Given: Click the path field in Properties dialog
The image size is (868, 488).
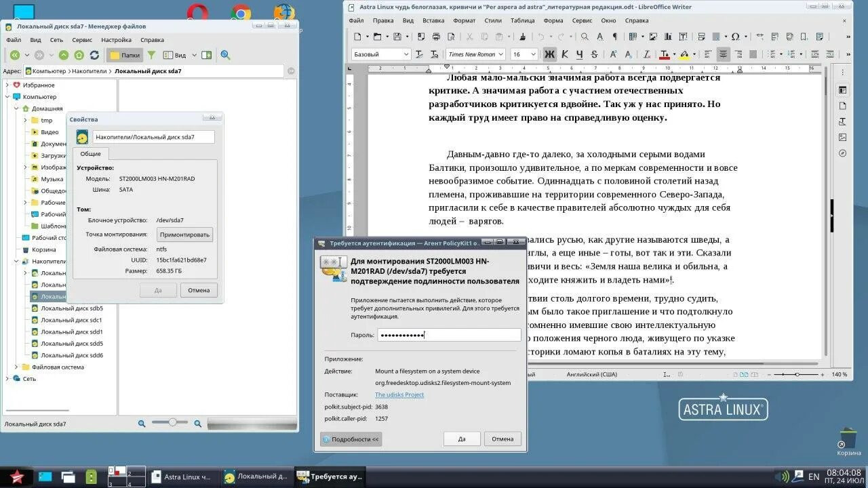Looking at the screenshot, I should coord(153,137).
